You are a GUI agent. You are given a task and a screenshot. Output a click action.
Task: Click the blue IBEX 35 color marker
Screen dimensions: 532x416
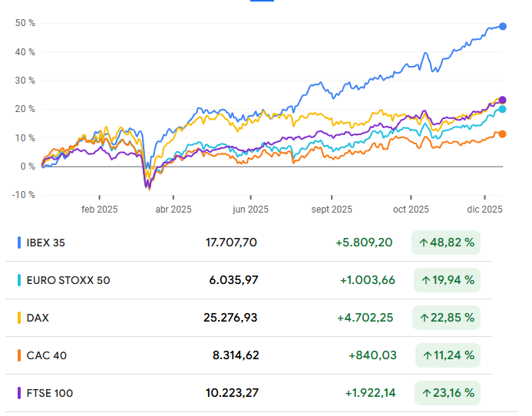(19, 243)
